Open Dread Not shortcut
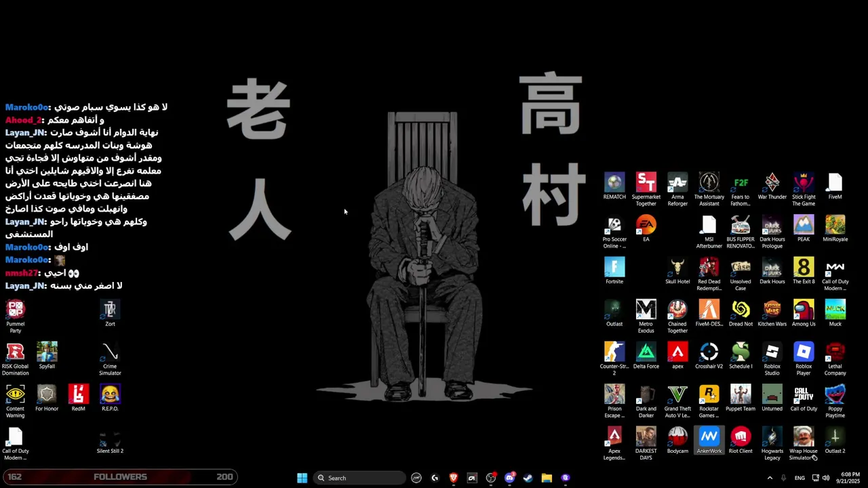 [x=741, y=313]
